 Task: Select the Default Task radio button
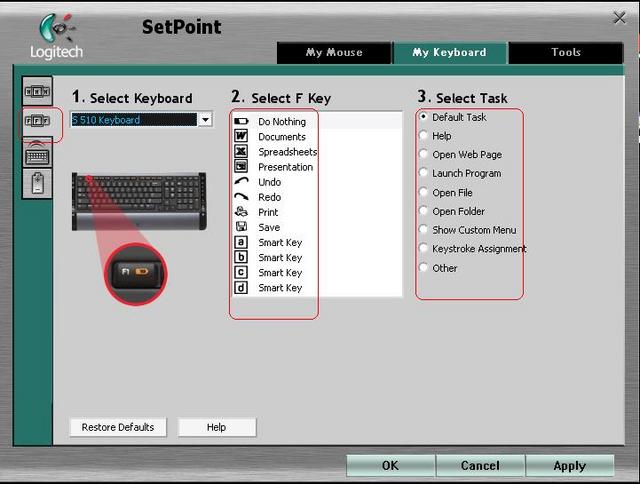[x=424, y=117]
